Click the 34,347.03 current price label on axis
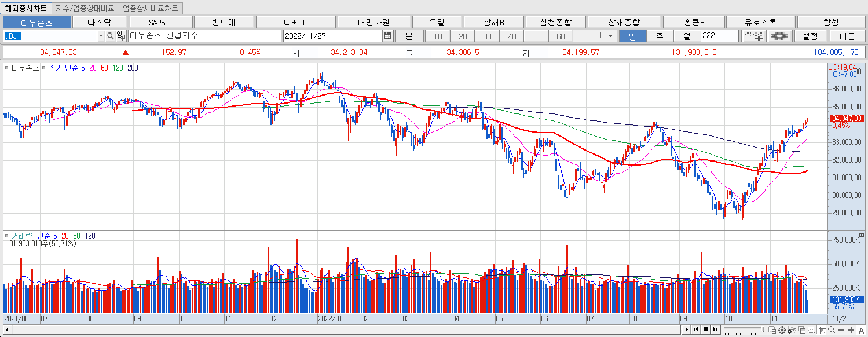Screen dimensions: 868x337 [x=847, y=118]
